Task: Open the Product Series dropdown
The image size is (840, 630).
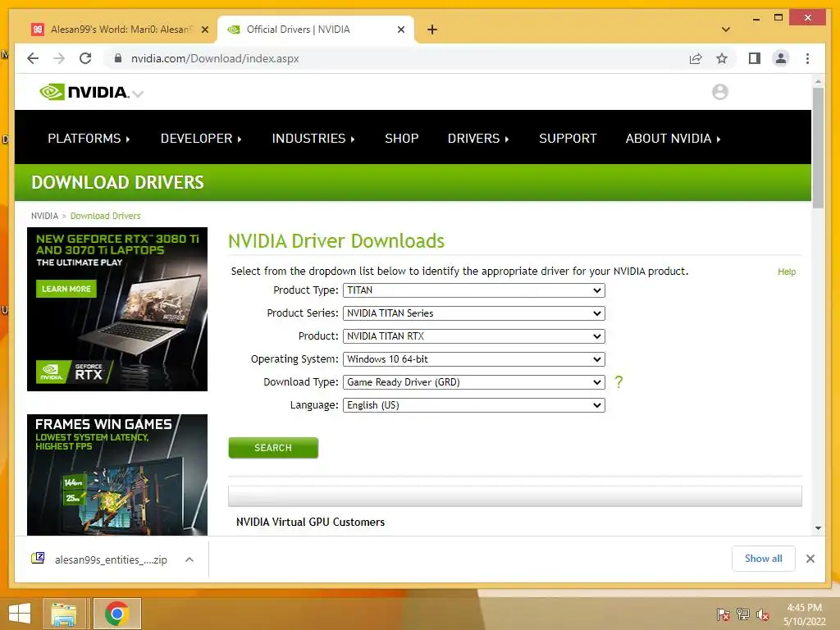Action: tap(474, 313)
